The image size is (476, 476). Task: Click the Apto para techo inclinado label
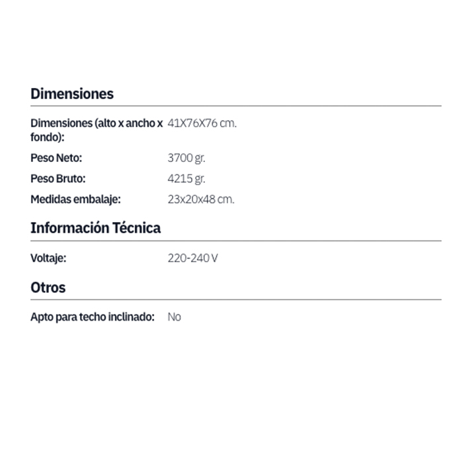[93, 317]
